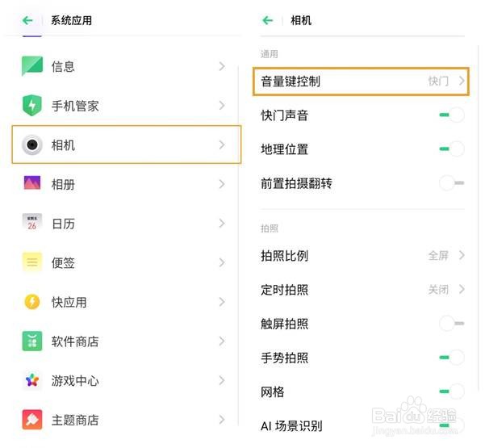
Task: Expand the photo ratio (拍照比例) setting
Action: (362, 256)
